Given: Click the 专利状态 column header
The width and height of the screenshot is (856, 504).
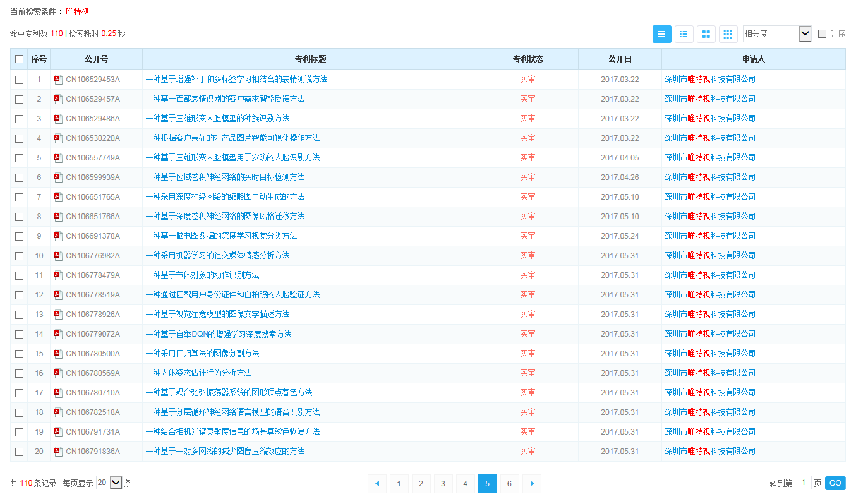Looking at the screenshot, I should 528,59.
